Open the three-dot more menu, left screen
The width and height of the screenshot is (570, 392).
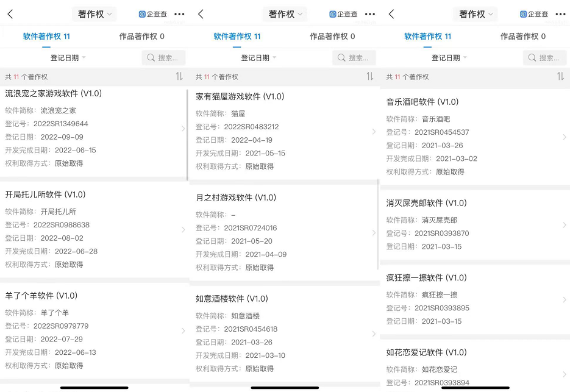tap(179, 14)
